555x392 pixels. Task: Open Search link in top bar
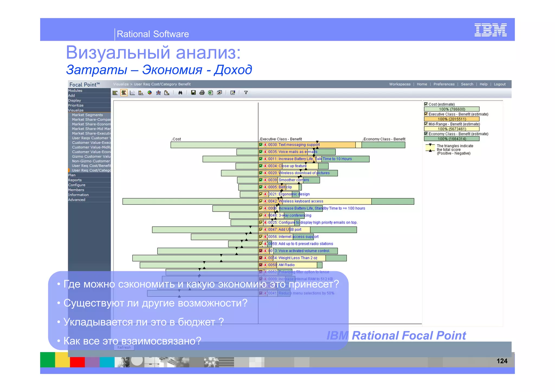coord(467,84)
